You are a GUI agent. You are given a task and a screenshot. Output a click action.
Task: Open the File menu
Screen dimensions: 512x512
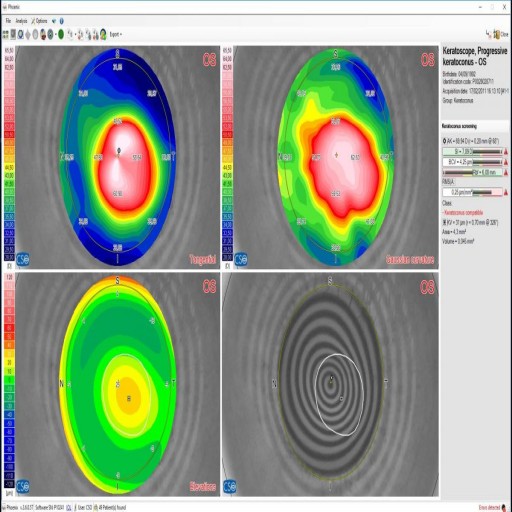(x=8, y=21)
